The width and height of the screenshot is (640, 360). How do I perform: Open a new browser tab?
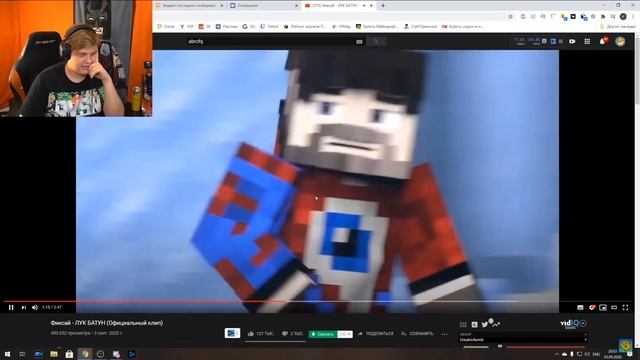[x=383, y=6]
